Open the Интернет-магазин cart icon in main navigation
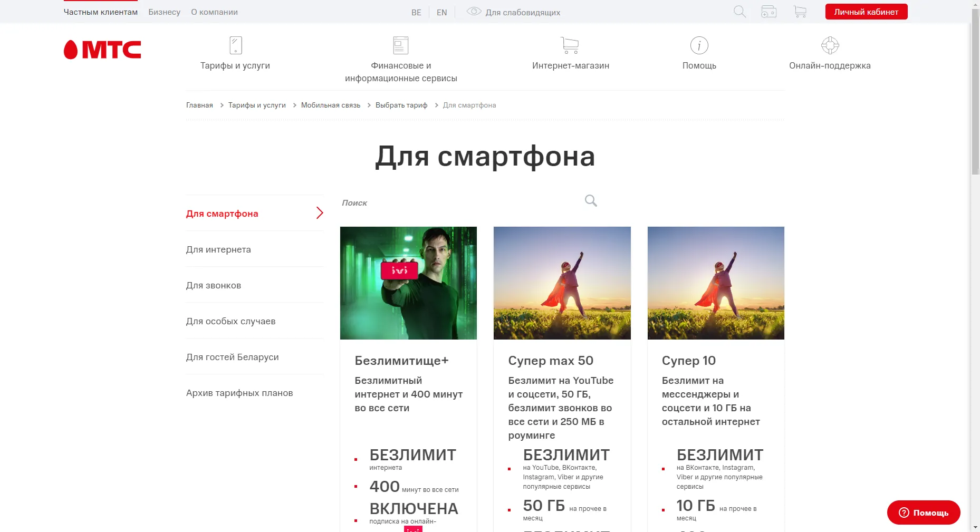 coord(570,45)
